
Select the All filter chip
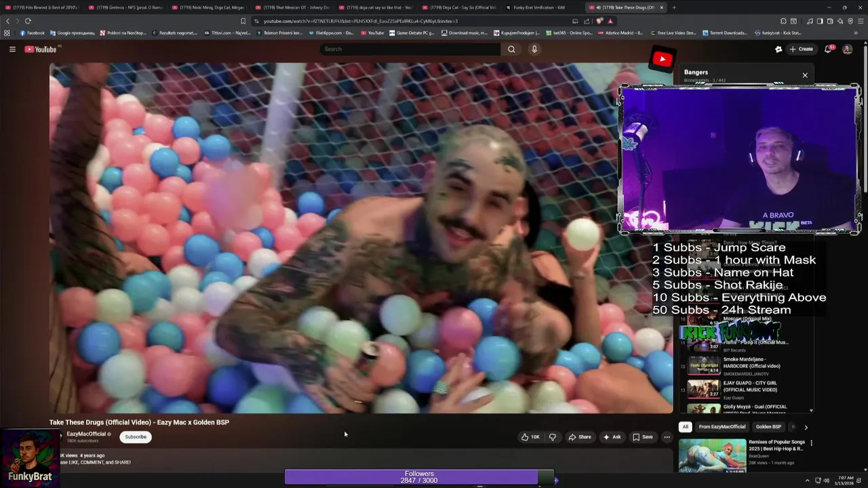coord(686,427)
